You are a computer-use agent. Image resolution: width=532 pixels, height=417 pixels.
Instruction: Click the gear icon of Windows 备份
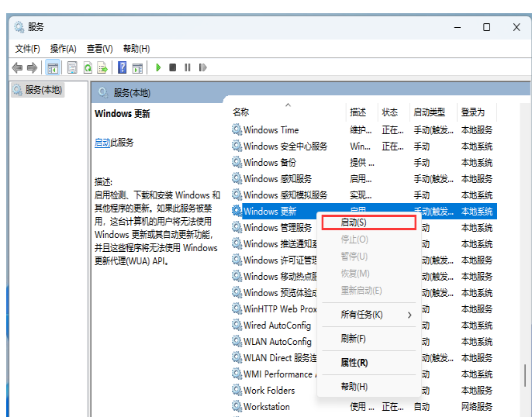tap(237, 163)
